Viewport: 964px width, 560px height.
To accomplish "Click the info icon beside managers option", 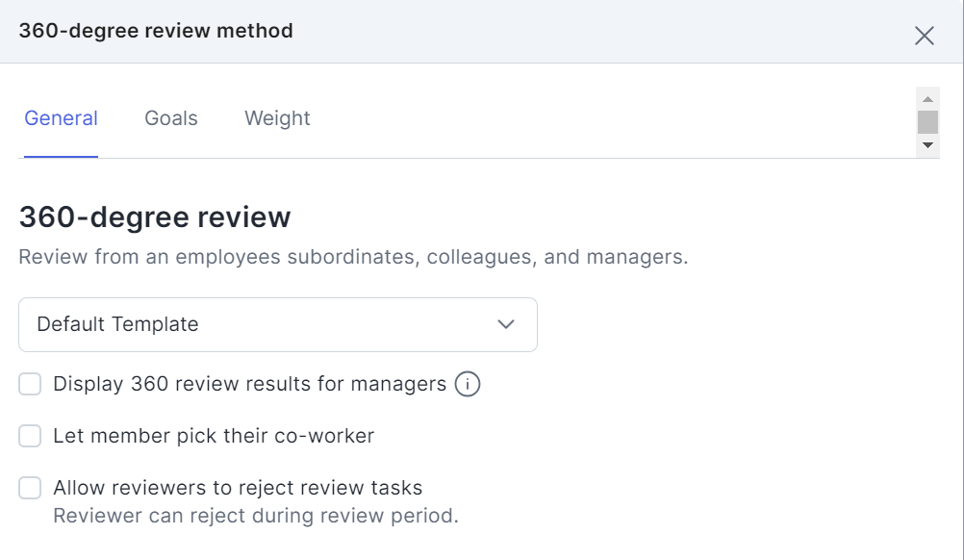I will coord(468,385).
